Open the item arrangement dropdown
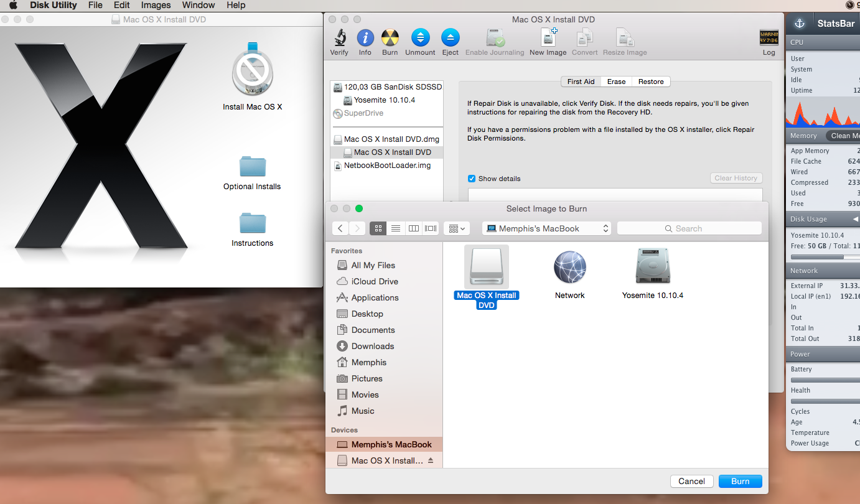The width and height of the screenshot is (860, 504). (457, 228)
